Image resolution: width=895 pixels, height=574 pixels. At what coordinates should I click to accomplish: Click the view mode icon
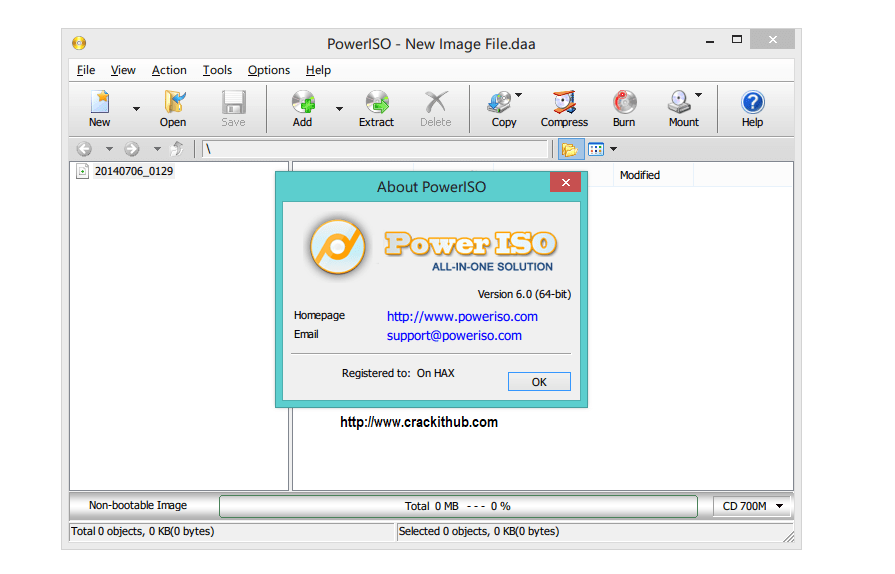(596, 149)
